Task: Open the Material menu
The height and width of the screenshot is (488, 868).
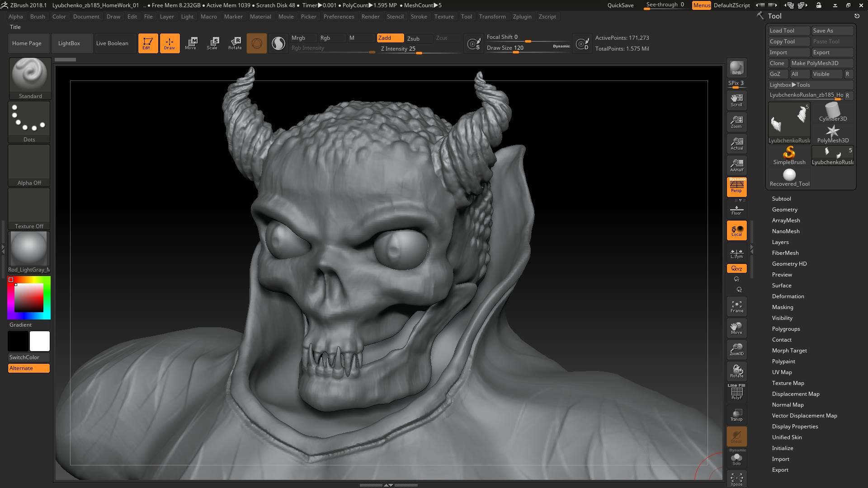Action: coord(260,17)
